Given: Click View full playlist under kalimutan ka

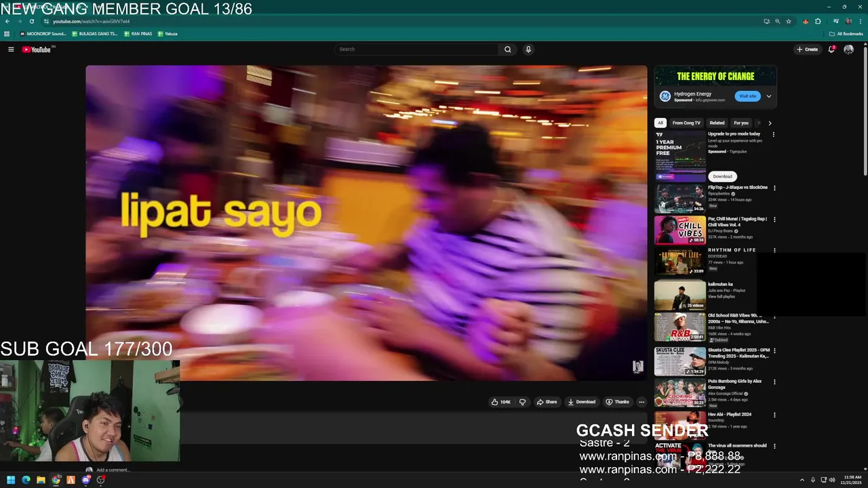Looking at the screenshot, I should [722, 296].
